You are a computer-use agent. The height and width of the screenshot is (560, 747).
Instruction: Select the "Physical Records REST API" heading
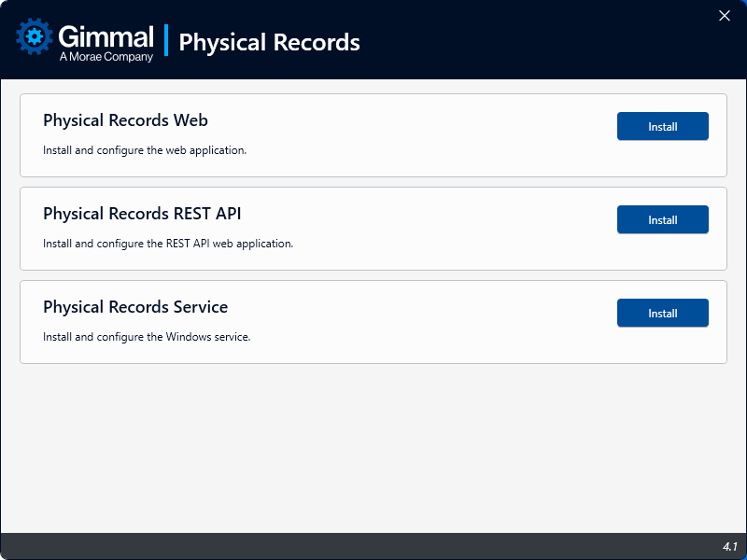(x=142, y=214)
